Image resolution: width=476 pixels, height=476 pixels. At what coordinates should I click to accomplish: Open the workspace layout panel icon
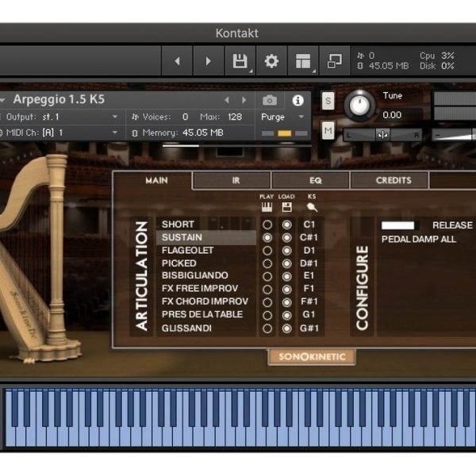pyautogui.click(x=303, y=61)
